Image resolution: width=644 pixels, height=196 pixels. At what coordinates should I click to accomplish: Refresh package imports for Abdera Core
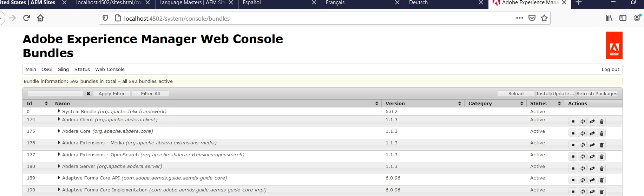click(583, 133)
